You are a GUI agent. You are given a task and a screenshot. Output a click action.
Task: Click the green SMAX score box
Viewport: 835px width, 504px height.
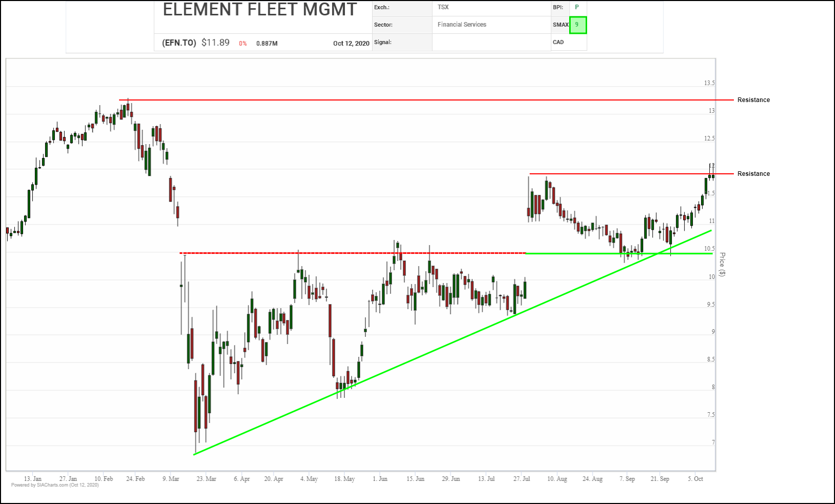point(577,25)
